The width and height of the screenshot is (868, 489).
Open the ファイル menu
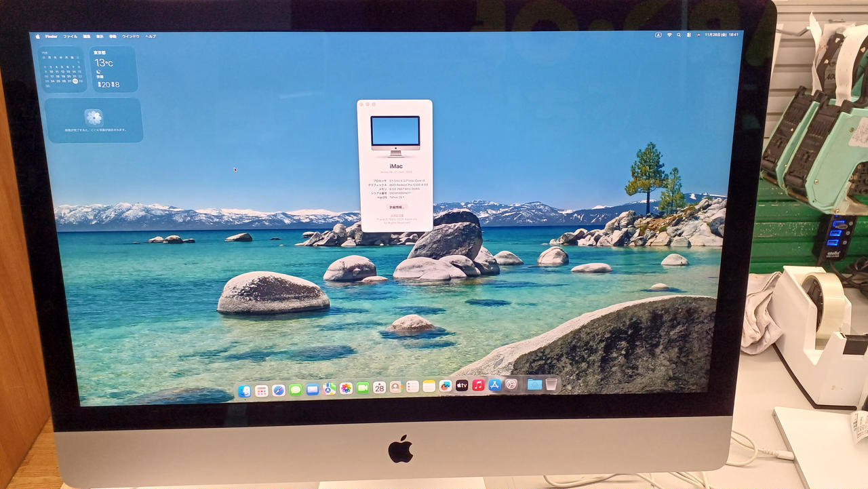pos(70,37)
